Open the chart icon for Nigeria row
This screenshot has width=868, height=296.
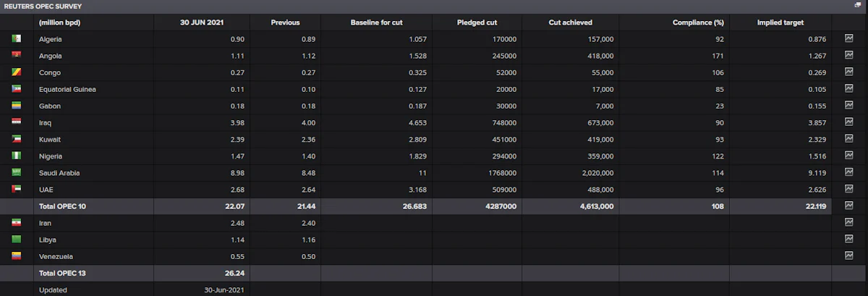[848, 156]
